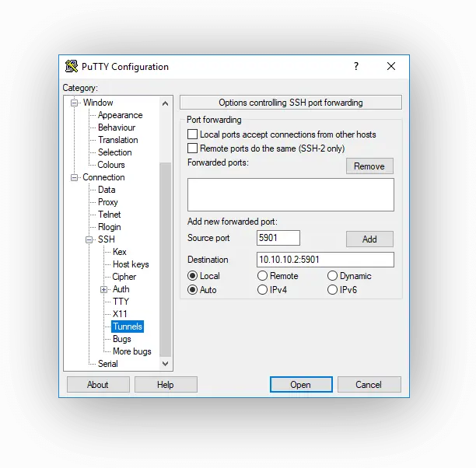The image size is (476, 468).
Task: Click the Destination input field
Action: (325, 260)
